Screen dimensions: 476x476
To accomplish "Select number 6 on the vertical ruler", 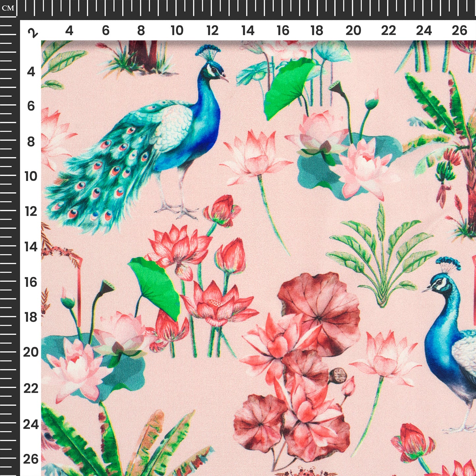I will coord(31,106).
